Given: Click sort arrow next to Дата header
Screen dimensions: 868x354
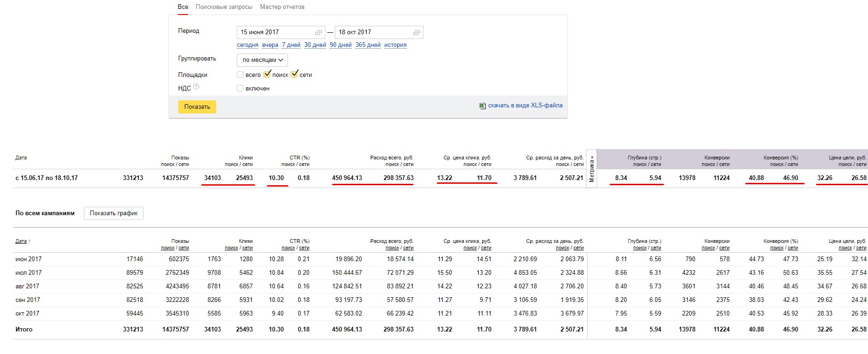Looking at the screenshot, I should click(x=30, y=241).
